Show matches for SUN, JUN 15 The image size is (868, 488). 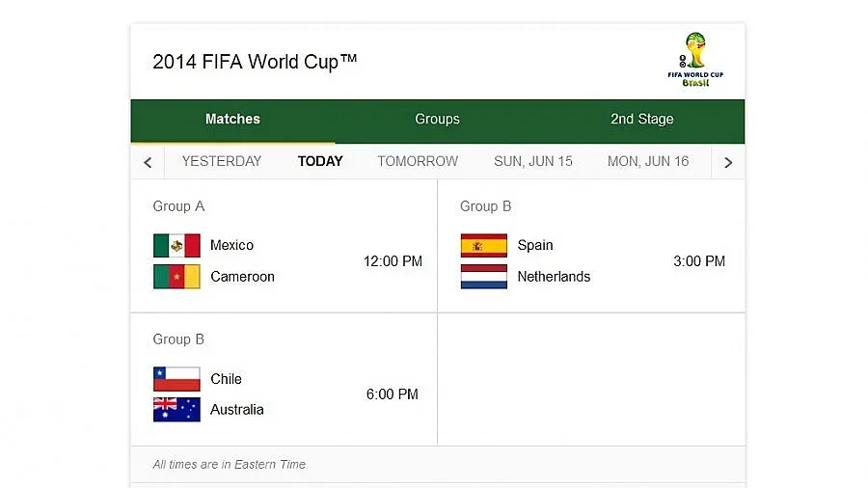[533, 161]
